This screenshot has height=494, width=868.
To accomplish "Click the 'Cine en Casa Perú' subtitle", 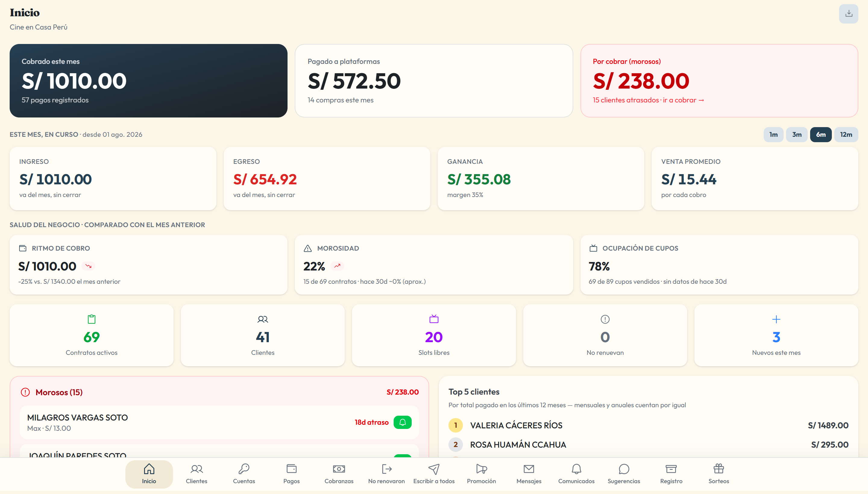I will click(x=38, y=27).
